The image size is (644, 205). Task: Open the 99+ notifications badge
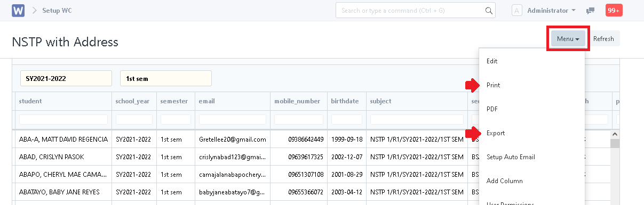(x=614, y=10)
